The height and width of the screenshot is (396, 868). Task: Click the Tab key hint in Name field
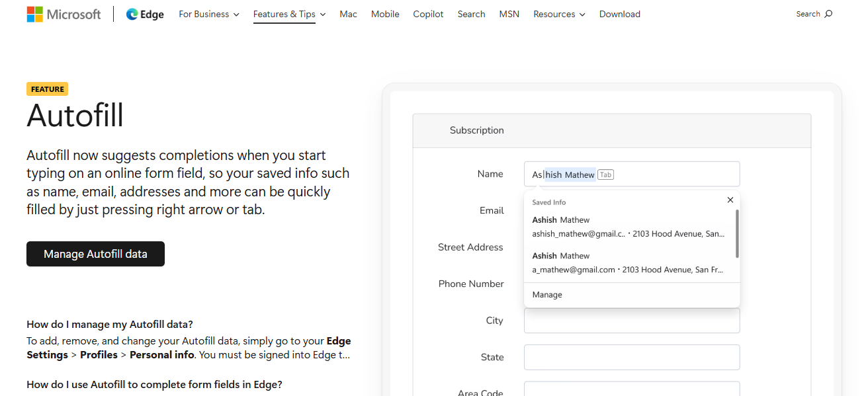click(x=605, y=175)
